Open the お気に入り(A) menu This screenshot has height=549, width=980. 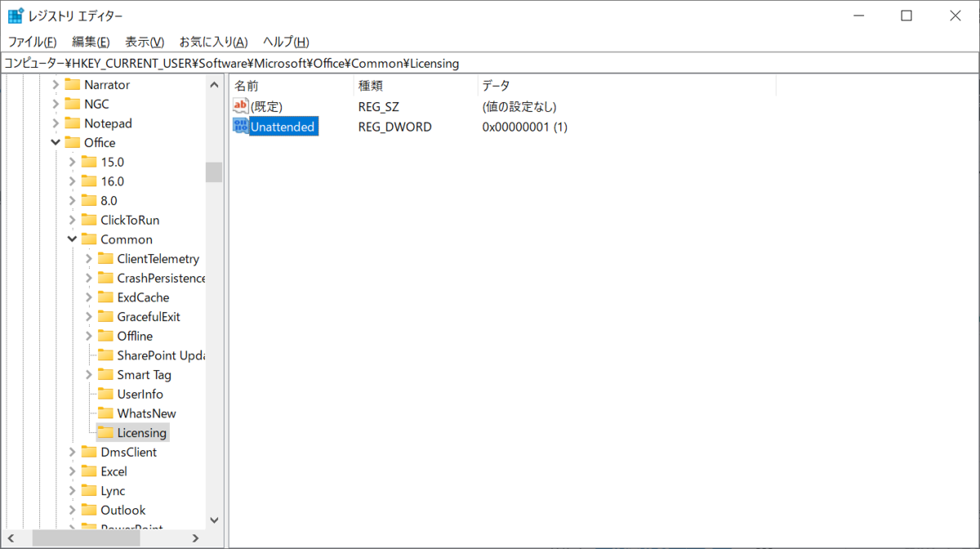214,42
